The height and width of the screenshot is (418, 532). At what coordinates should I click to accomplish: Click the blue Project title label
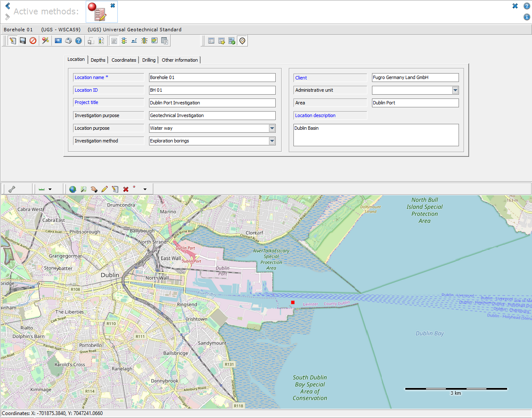click(x=87, y=102)
